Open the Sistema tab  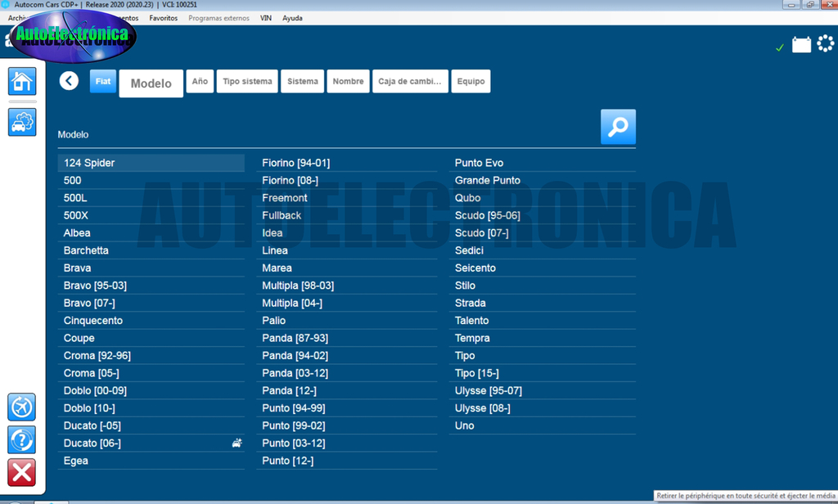[303, 81]
